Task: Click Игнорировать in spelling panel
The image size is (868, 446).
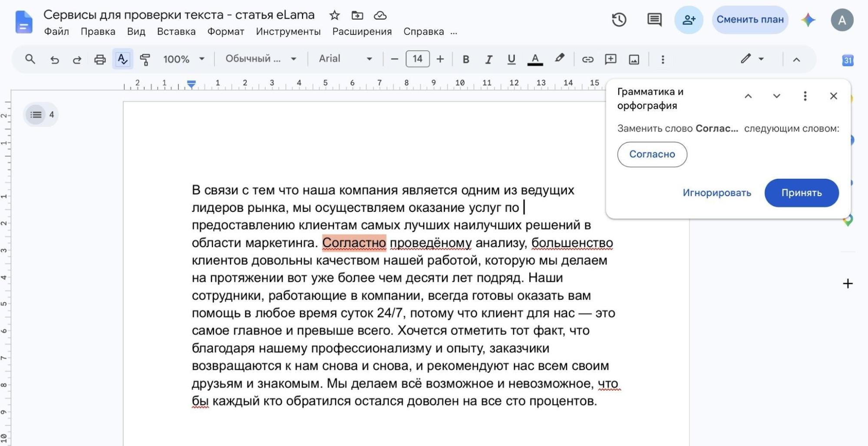Action: click(x=717, y=193)
